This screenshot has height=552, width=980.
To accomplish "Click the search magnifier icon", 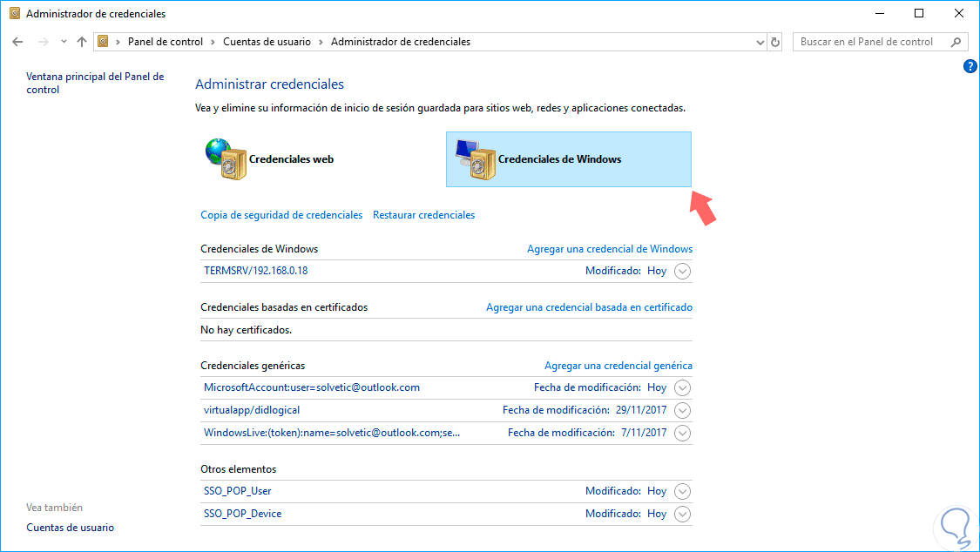I will (956, 42).
